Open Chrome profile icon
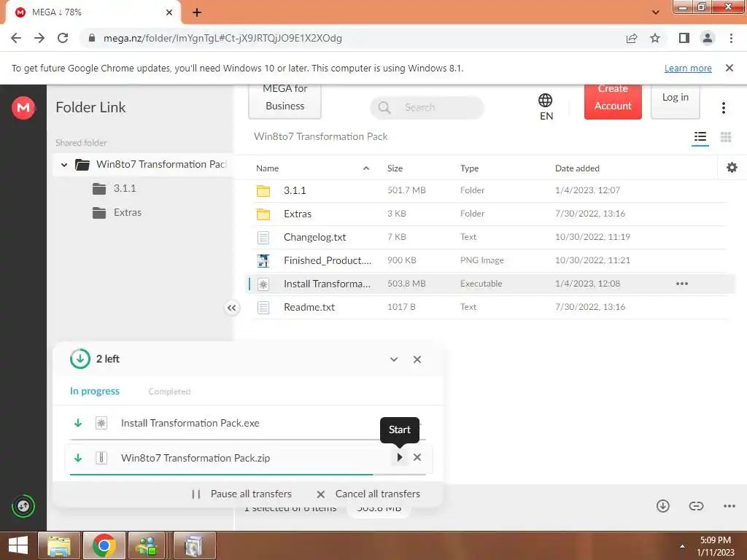This screenshot has width=747, height=560. tap(708, 38)
